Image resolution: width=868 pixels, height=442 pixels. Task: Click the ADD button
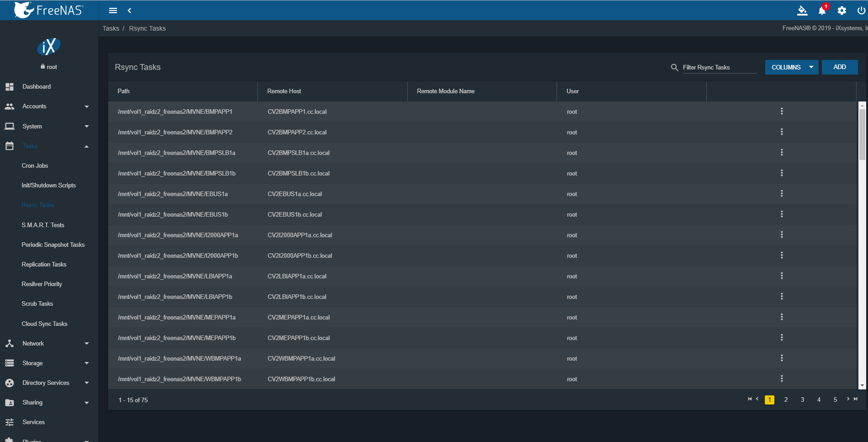tap(839, 67)
